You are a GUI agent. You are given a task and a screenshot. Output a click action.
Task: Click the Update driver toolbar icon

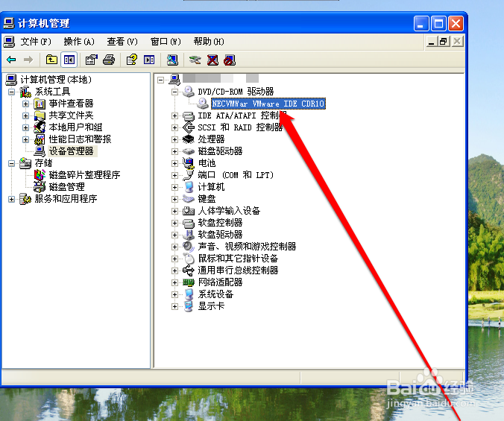tap(195, 60)
